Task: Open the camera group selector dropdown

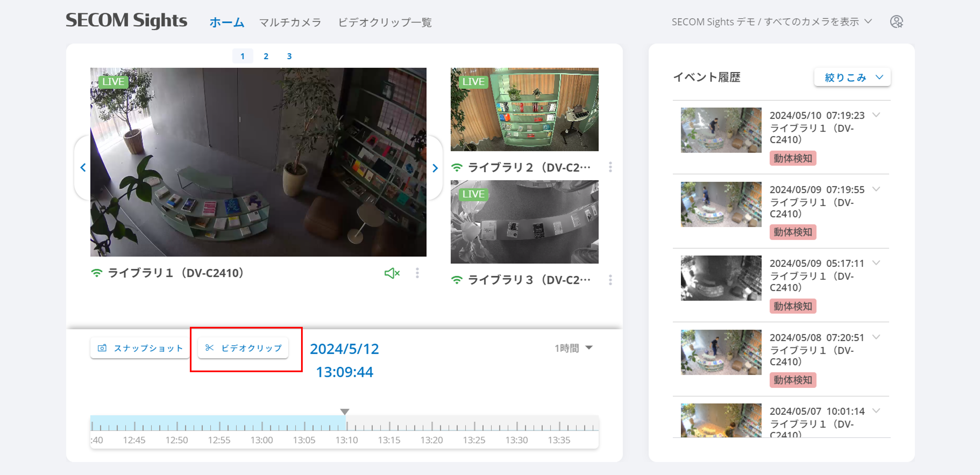Action: click(772, 22)
